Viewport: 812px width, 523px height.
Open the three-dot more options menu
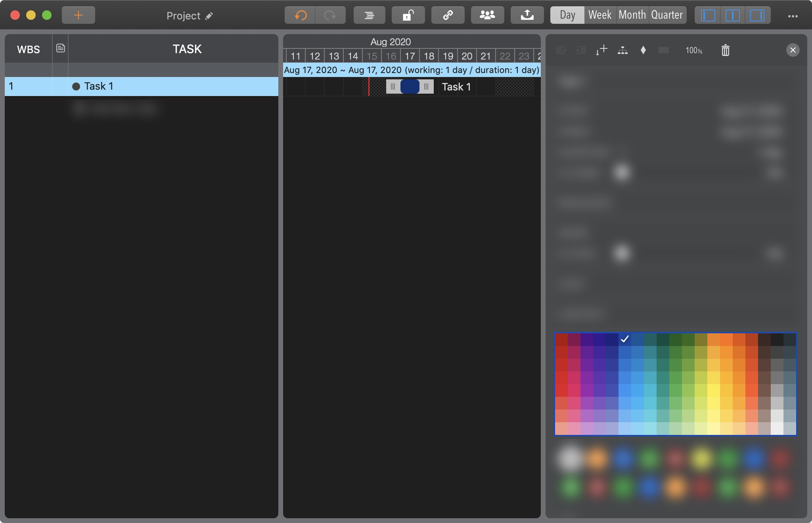[x=793, y=16]
